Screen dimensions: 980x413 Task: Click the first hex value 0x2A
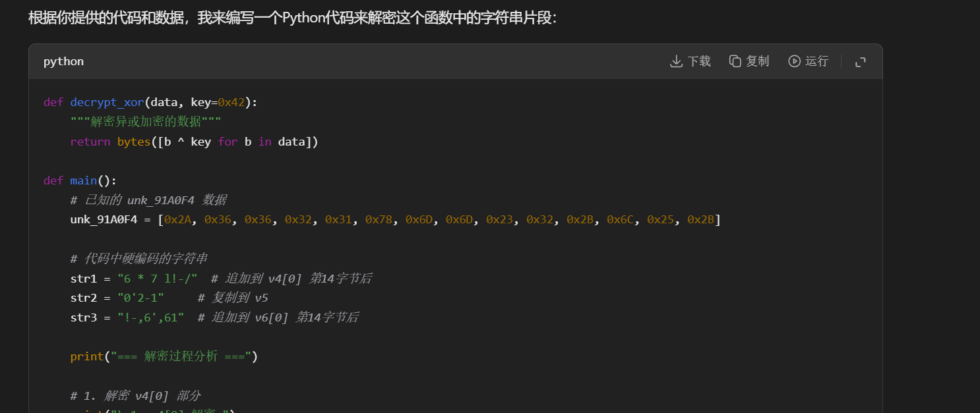177,219
